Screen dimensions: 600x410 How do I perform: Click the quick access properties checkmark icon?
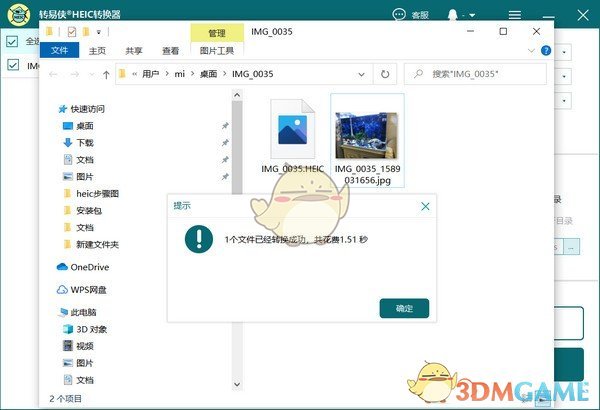pyautogui.click(x=71, y=31)
